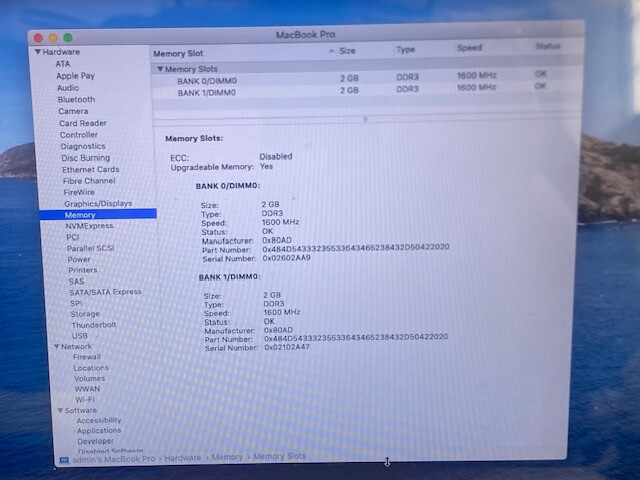
Task: Collapse the Hardware section triangle
Action: tap(38, 52)
